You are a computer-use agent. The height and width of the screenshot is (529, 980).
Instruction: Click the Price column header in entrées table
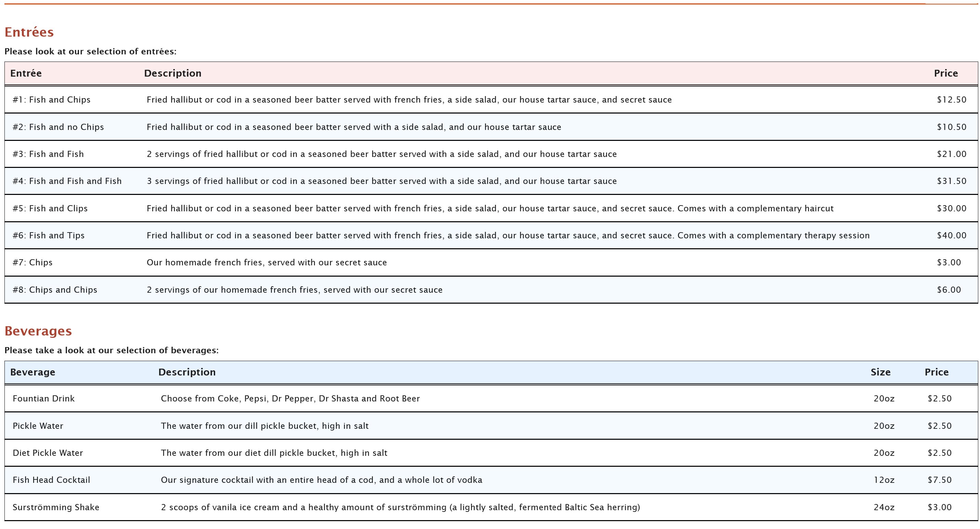click(x=946, y=73)
